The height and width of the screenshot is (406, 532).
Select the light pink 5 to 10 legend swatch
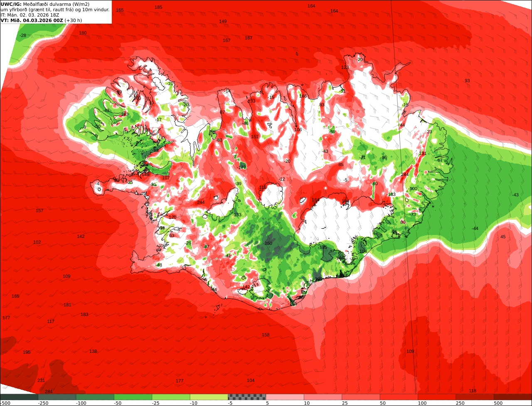(x=285, y=397)
